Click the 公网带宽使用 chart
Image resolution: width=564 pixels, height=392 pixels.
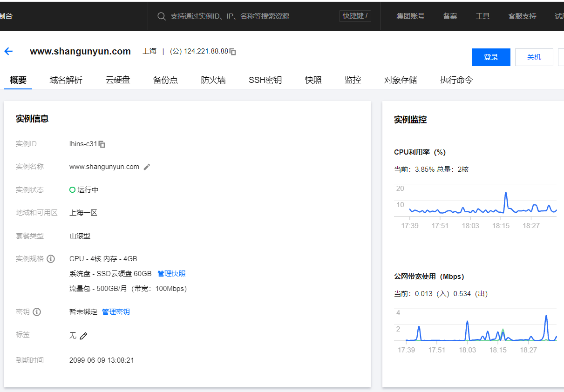[476, 331]
